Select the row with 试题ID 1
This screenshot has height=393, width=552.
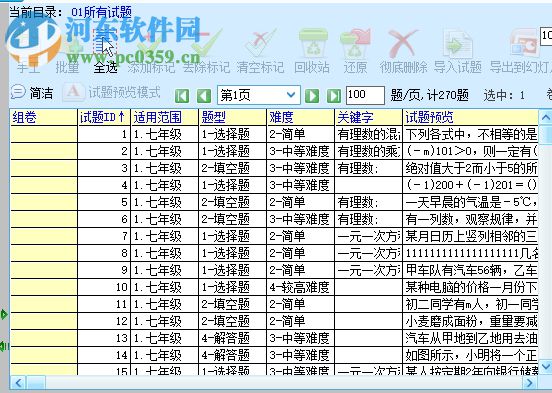[274, 135]
